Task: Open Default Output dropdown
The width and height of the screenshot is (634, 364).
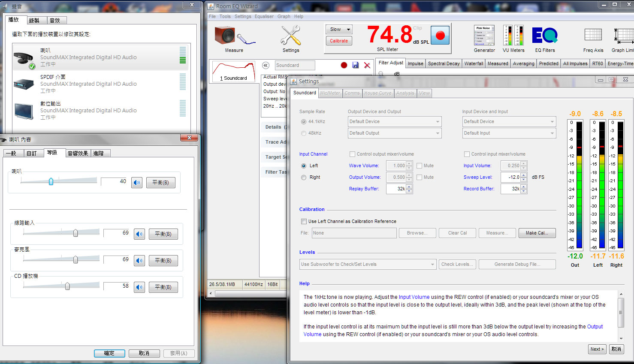Action: 394,133
